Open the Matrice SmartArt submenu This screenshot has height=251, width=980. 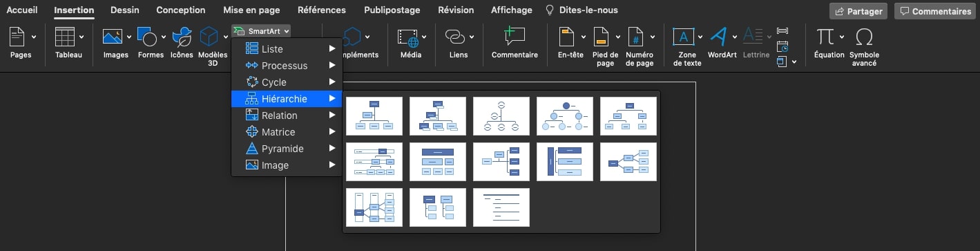click(287, 132)
